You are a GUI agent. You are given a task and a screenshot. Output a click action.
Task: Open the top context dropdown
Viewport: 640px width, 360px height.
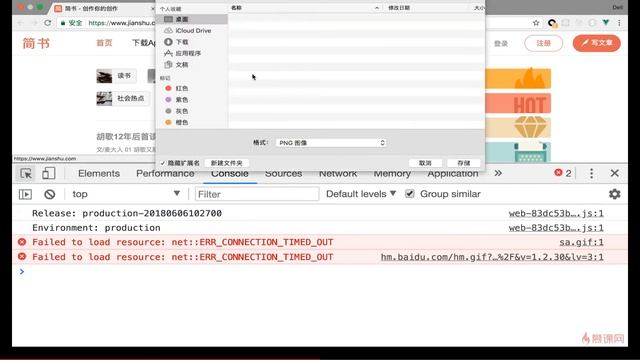coord(126,194)
